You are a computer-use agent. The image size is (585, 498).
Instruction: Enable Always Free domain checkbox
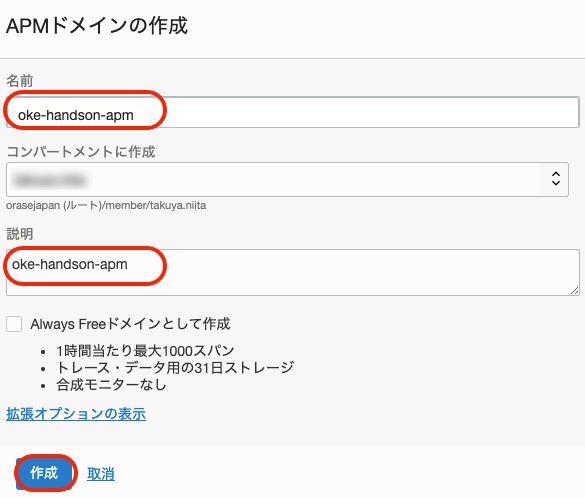14,324
